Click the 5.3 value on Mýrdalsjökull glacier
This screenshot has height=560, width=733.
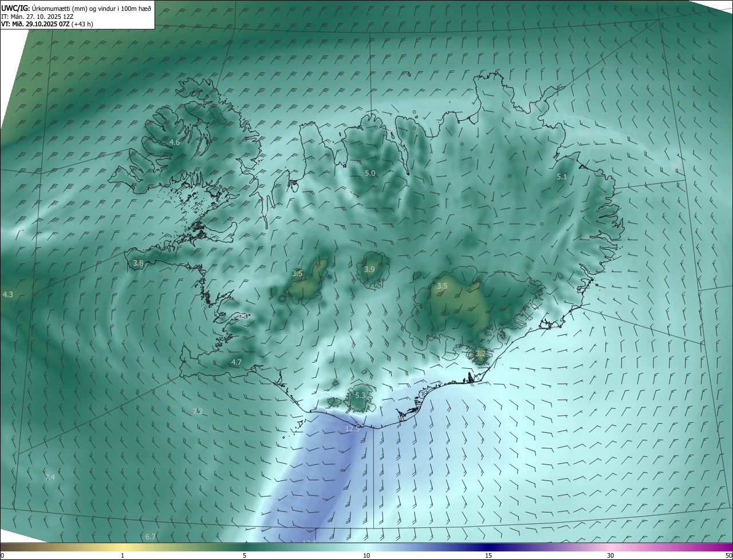[360, 395]
